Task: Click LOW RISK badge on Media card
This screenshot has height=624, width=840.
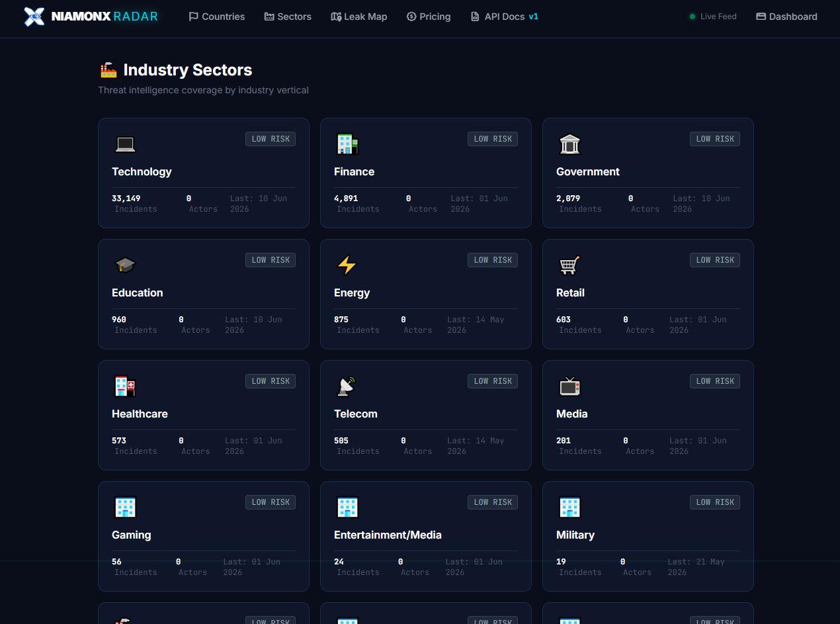Action: tap(715, 381)
